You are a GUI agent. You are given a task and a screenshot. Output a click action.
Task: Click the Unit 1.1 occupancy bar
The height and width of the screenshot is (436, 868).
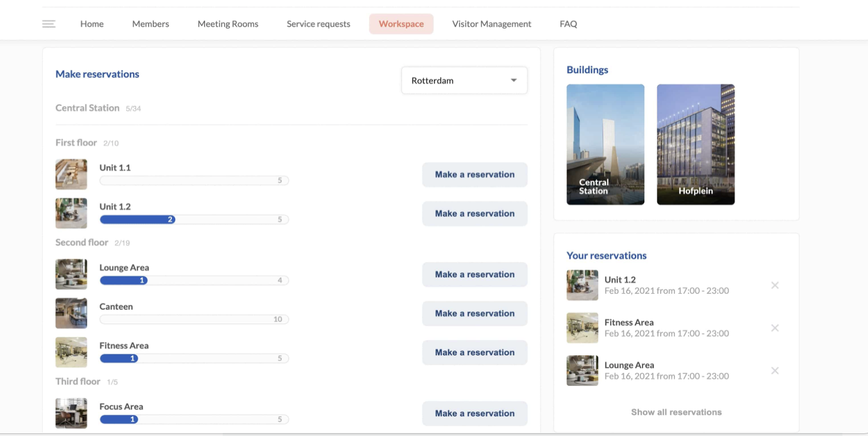[194, 180]
